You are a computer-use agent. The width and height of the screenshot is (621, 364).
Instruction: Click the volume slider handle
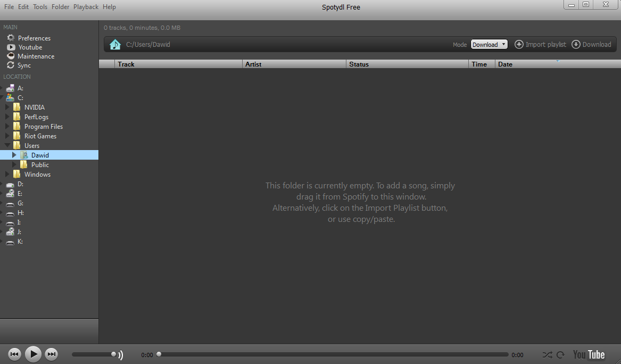click(x=114, y=354)
